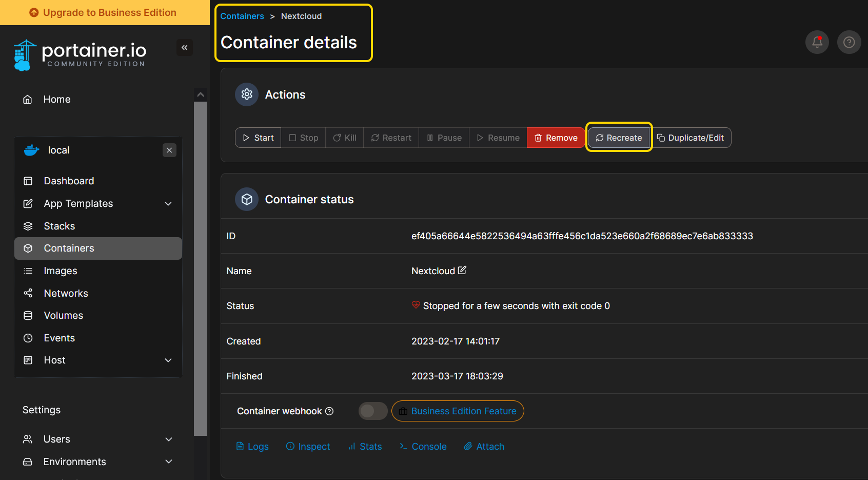Click the Pause button
Image resolution: width=868 pixels, height=480 pixels.
point(444,138)
